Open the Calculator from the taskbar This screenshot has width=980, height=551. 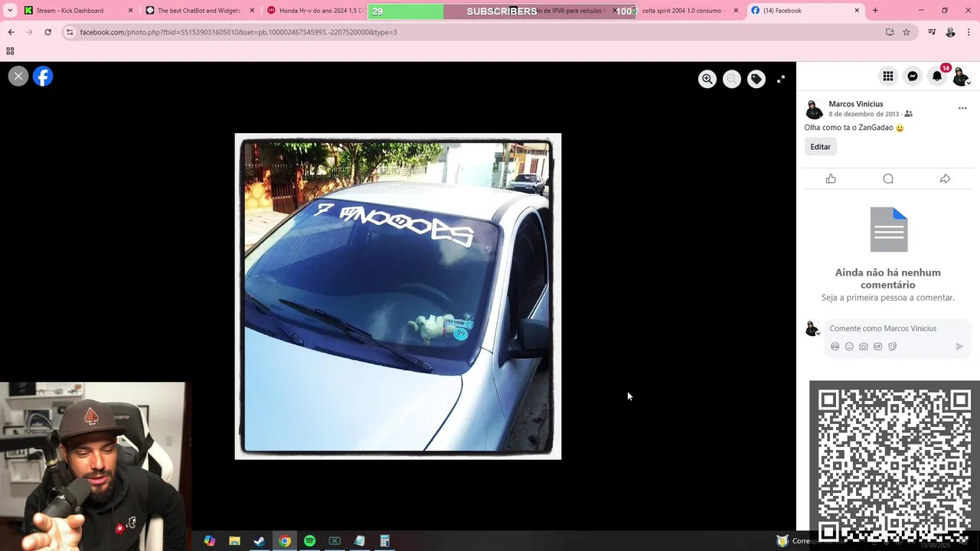384,541
